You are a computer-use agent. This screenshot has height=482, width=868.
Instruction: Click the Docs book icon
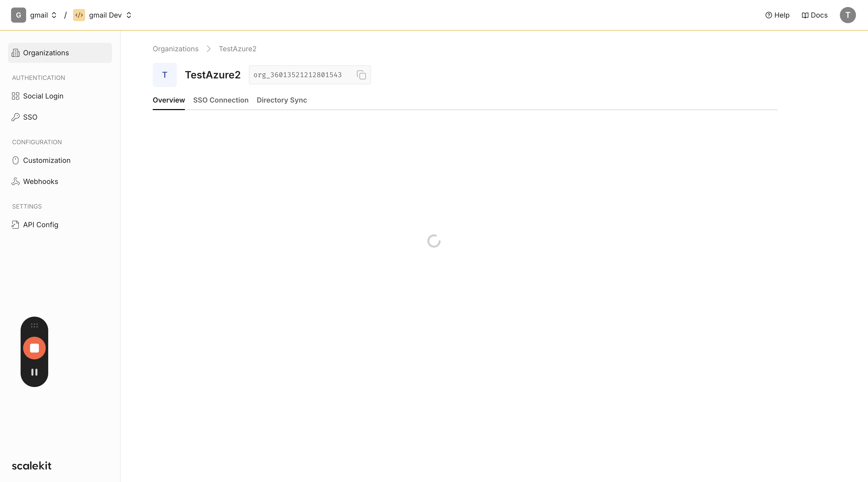(805, 15)
